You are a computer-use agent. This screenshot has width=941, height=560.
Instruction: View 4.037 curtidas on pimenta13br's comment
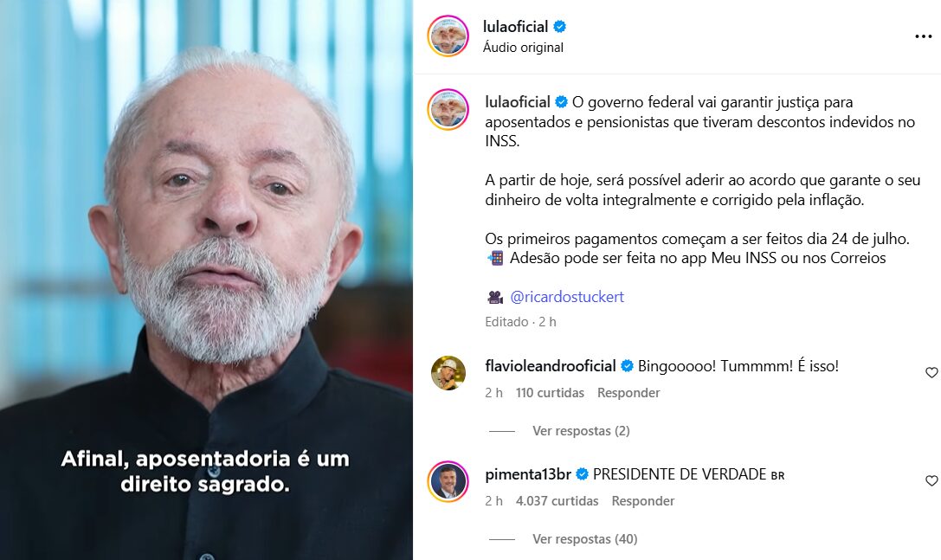pyautogui.click(x=557, y=500)
